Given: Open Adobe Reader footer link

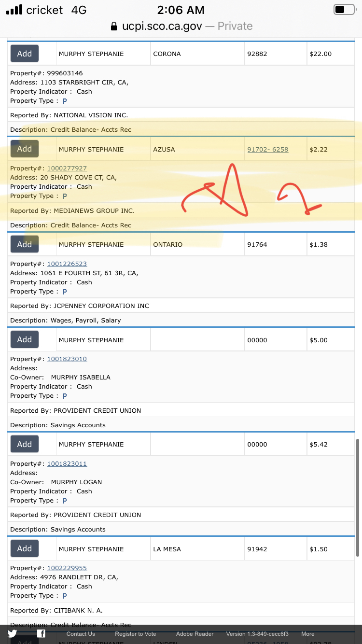Looking at the screenshot, I should coord(195,634).
